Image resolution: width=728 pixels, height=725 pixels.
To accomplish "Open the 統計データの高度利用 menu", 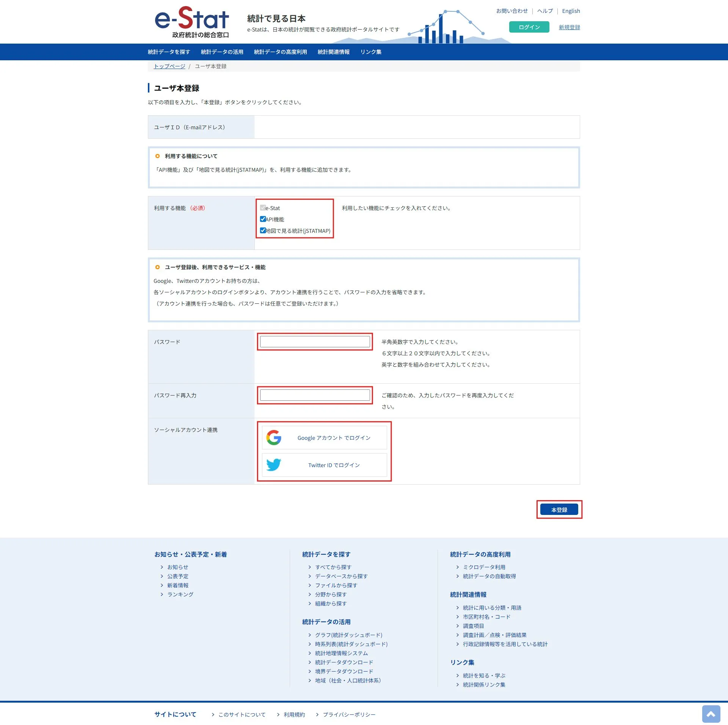I will (x=280, y=52).
